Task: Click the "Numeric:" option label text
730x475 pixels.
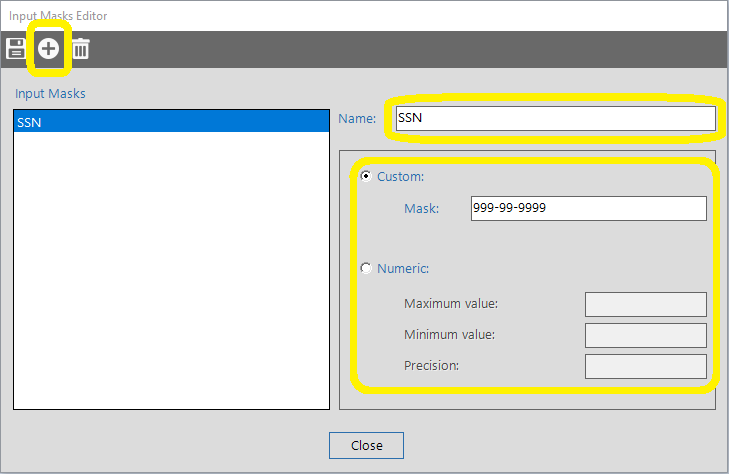Action: (x=404, y=268)
